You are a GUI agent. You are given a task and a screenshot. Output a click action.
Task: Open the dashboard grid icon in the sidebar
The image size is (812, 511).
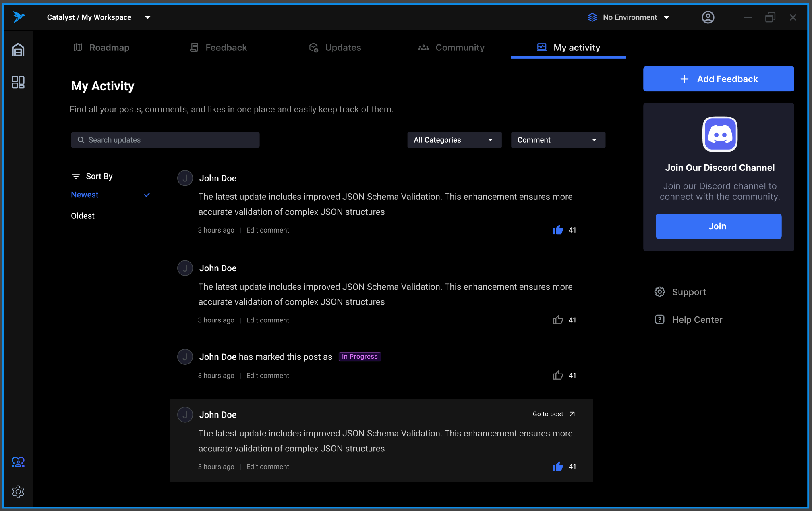(18, 82)
